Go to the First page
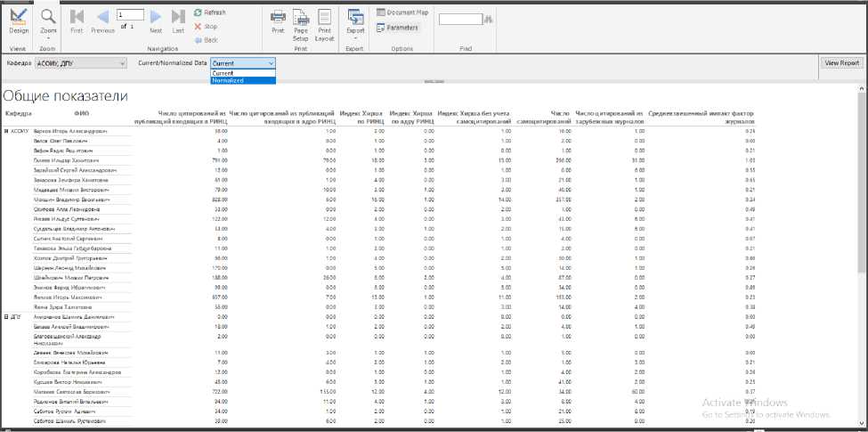The width and height of the screenshot is (868, 432). coord(77,21)
